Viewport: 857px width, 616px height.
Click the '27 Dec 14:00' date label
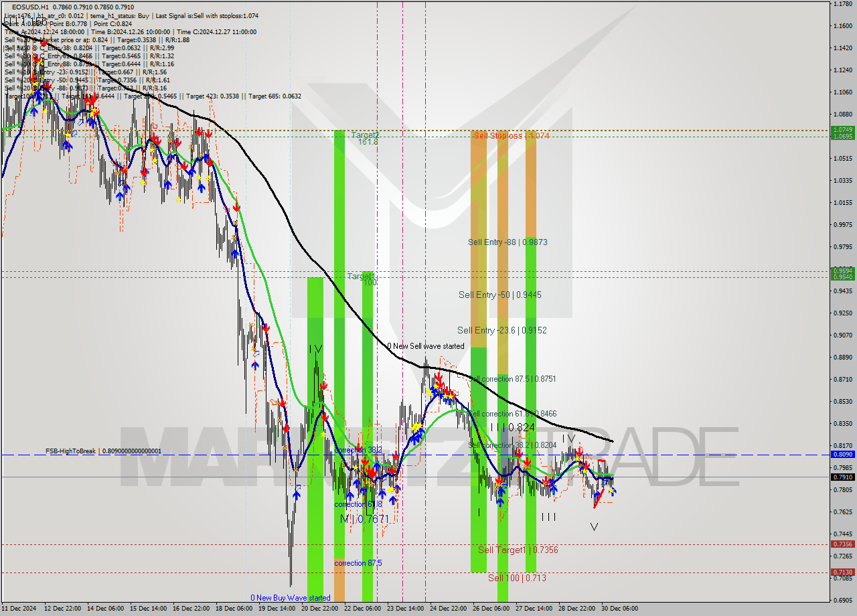534,609
